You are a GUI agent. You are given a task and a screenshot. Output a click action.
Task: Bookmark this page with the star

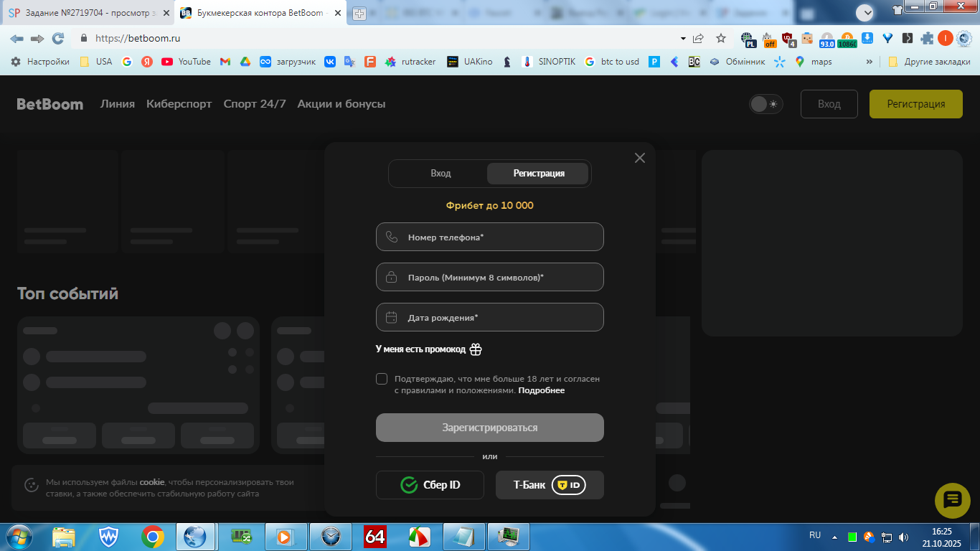pos(721,39)
